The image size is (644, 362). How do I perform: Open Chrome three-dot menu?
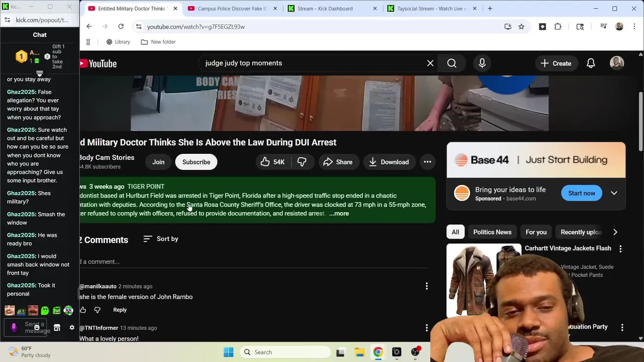coord(634,27)
